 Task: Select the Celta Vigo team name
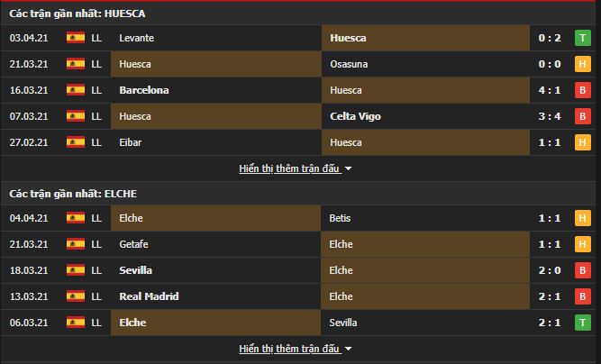coord(355,116)
